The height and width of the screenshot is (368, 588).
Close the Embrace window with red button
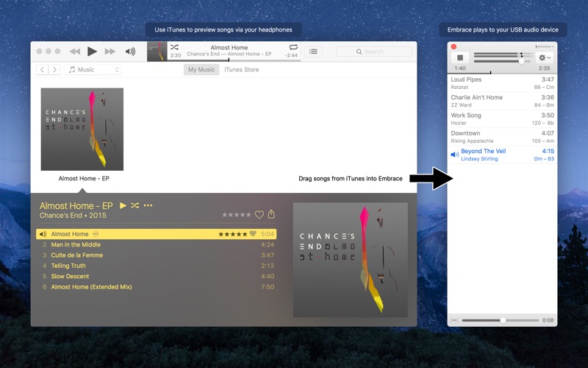click(453, 46)
